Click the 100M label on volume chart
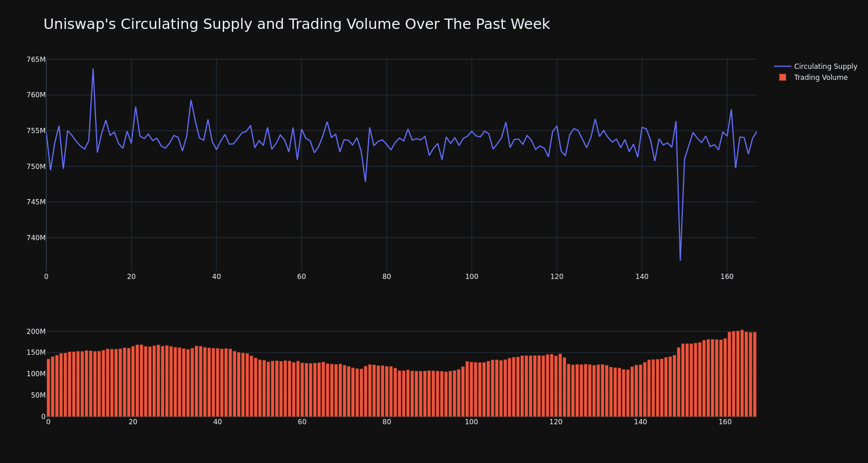Image resolution: width=868 pixels, height=463 pixels. click(36, 374)
